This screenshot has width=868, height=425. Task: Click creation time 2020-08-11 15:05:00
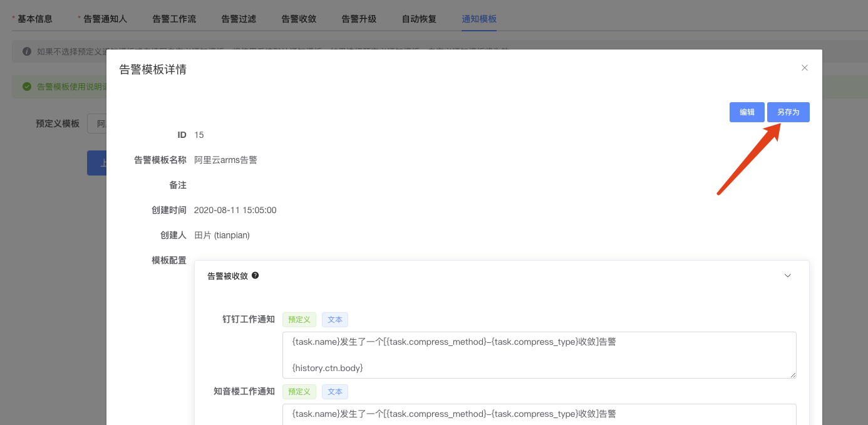click(x=235, y=210)
